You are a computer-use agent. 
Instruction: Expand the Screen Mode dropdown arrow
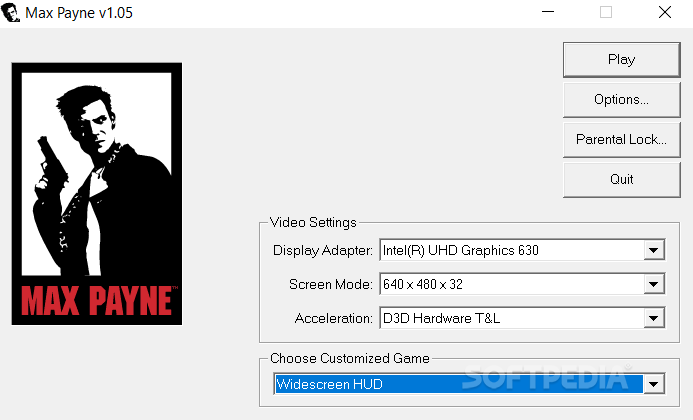tap(654, 284)
